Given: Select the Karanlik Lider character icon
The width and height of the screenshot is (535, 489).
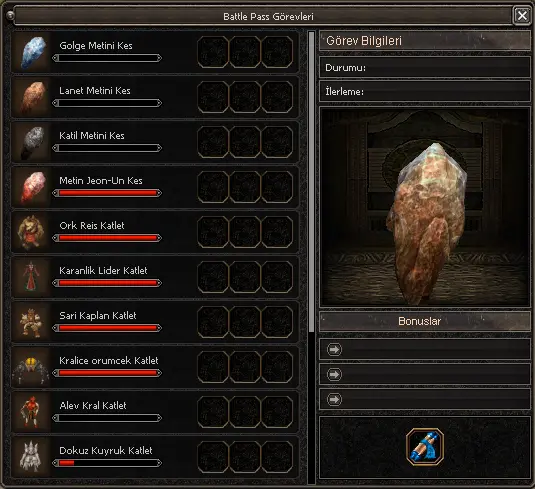Looking at the screenshot, I should (32, 277).
